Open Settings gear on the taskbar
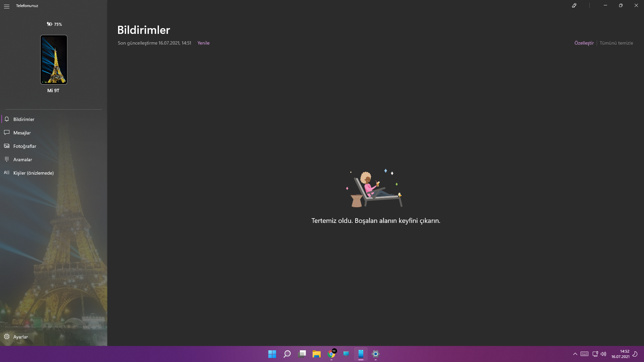 [376, 354]
